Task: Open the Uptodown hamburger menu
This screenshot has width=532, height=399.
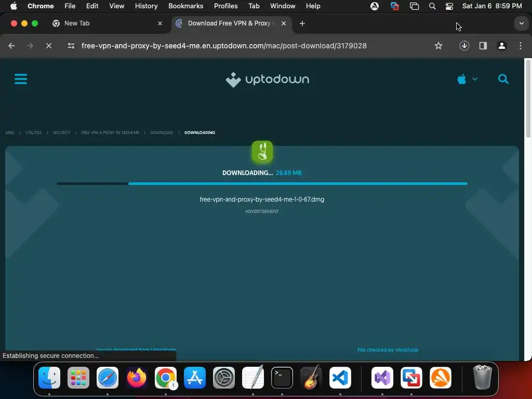Action: point(21,79)
